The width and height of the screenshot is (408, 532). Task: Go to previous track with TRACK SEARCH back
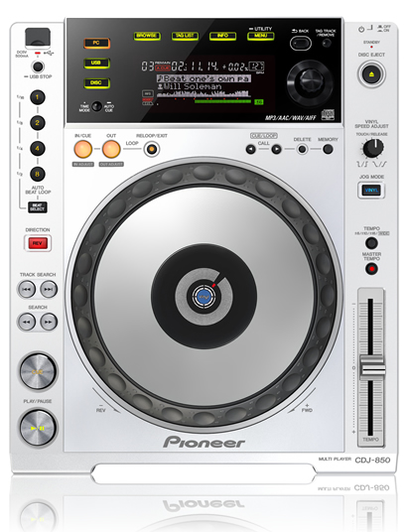pyautogui.click(x=27, y=290)
